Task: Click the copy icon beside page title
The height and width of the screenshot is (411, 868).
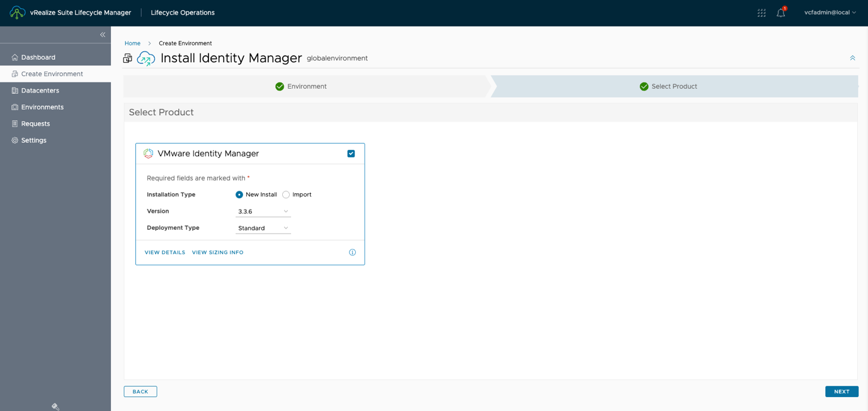Action: [x=127, y=59]
